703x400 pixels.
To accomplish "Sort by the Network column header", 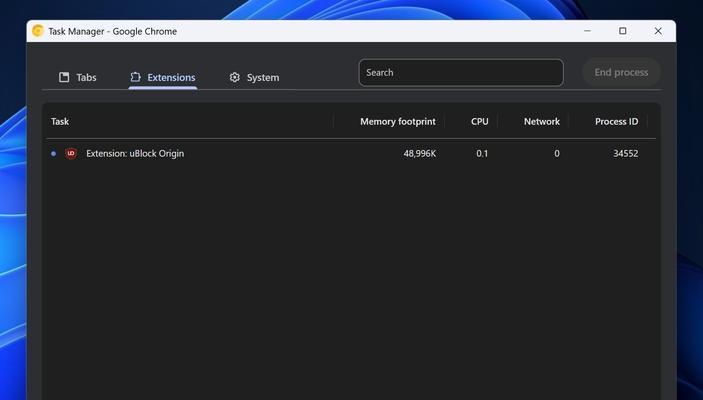I will 542,122.
